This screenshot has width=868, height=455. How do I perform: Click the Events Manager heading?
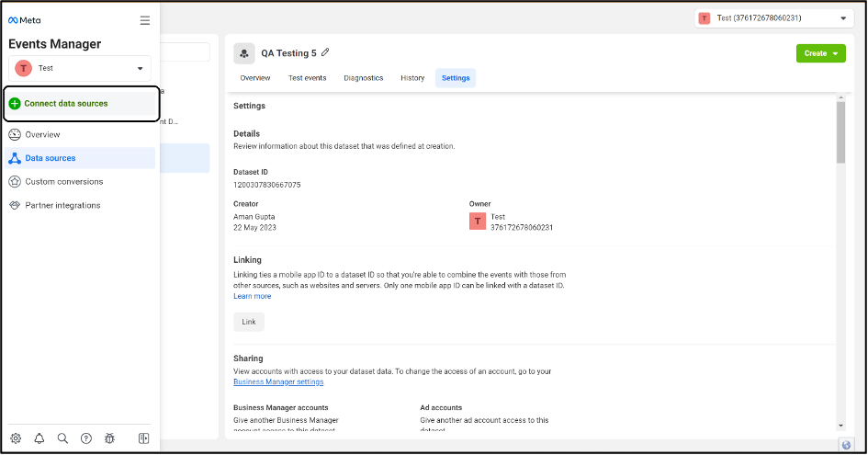point(55,44)
